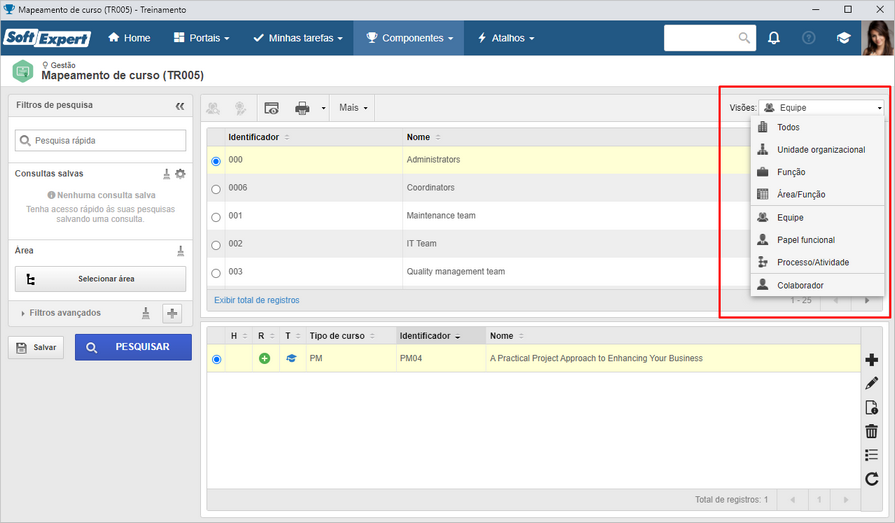Viewport: 895px width, 523px height.
Task: Delete selected course with trash icon
Action: 871,431
